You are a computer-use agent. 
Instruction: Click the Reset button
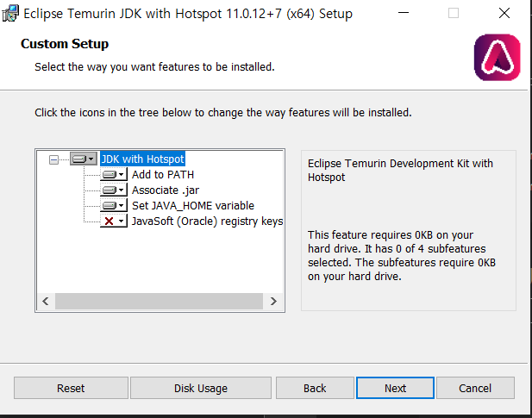pos(71,388)
